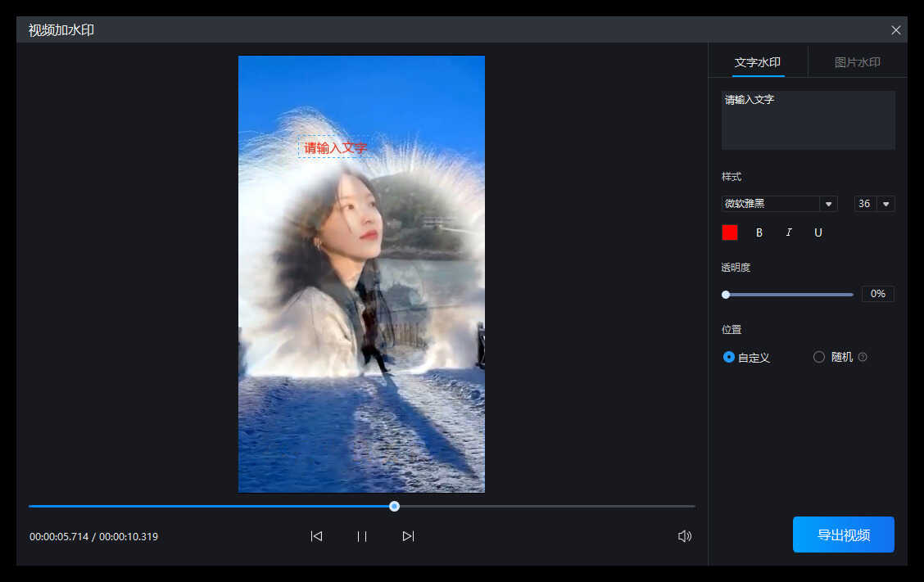The height and width of the screenshot is (582, 924).
Task: Select the red watermark text on the video
Action: click(x=335, y=148)
